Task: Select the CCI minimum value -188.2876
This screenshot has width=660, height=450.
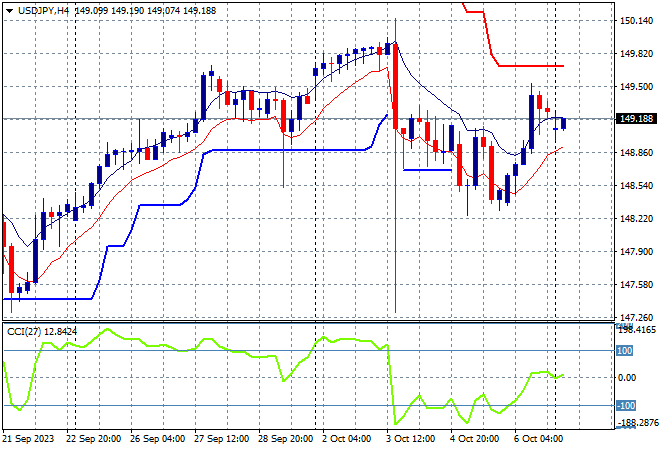Action: pyautogui.click(x=638, y=422)
